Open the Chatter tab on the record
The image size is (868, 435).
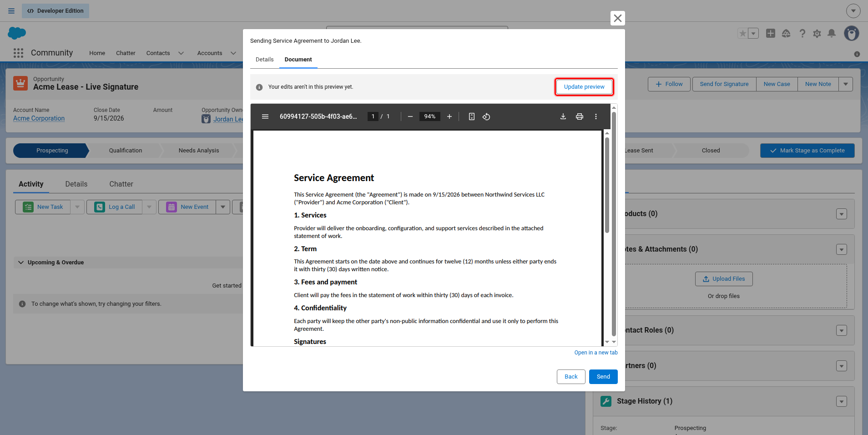pyautogui.click(x=121, y=184)
